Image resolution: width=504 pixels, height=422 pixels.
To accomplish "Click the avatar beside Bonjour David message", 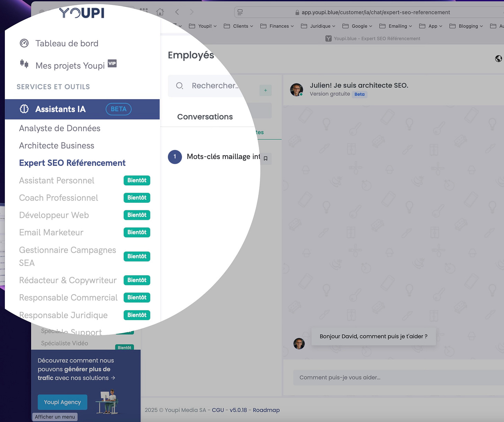I will pos(299,343).
